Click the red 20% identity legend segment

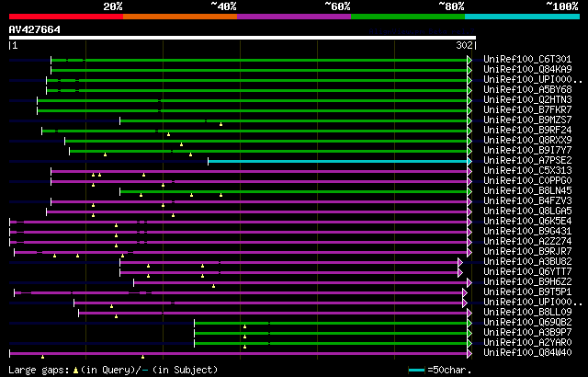(66, 17)
